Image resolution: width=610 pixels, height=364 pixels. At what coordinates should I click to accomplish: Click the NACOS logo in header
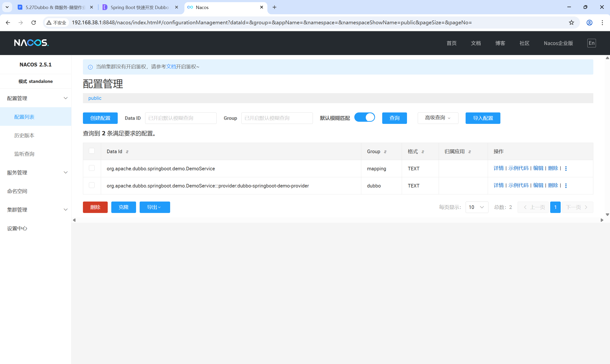click(x=31, y=43)
